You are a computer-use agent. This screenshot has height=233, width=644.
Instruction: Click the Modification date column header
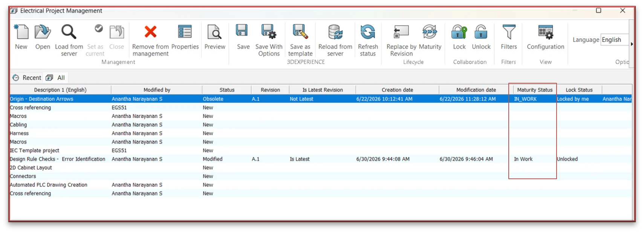point(476,90)
